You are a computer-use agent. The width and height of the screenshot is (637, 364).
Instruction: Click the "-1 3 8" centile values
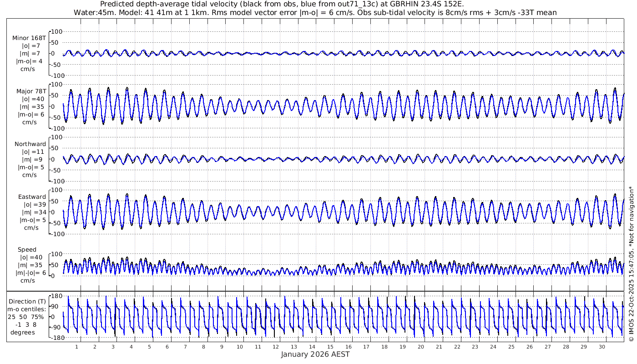click(x=26, y=324)
